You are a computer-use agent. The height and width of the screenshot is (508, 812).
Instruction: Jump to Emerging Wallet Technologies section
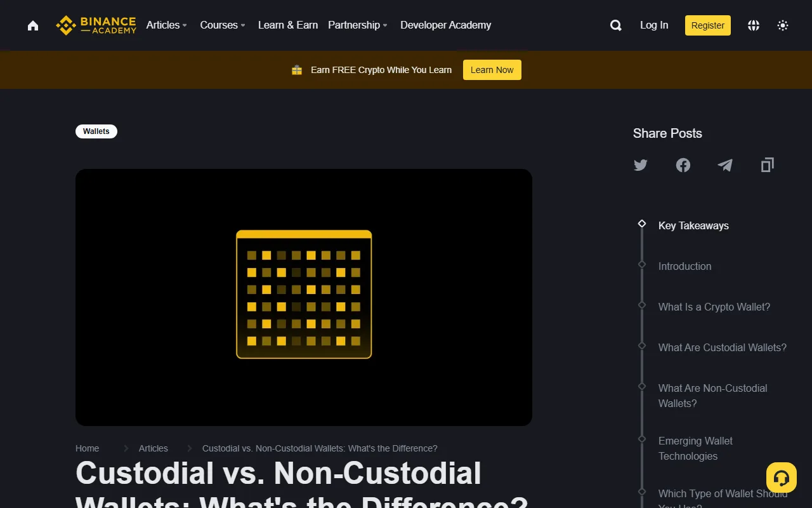696,448
